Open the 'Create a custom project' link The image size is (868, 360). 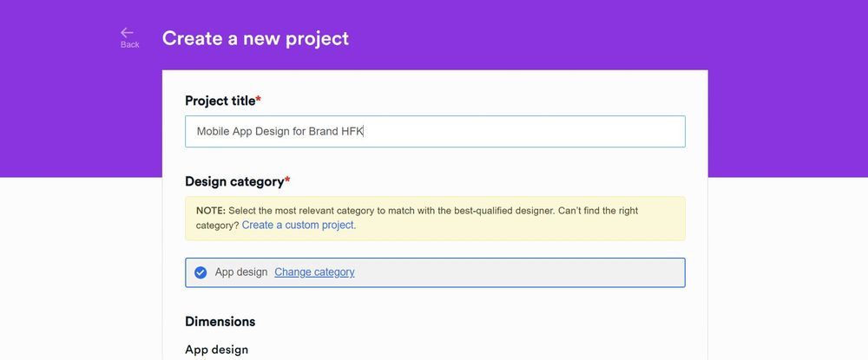tap(299, 225)
